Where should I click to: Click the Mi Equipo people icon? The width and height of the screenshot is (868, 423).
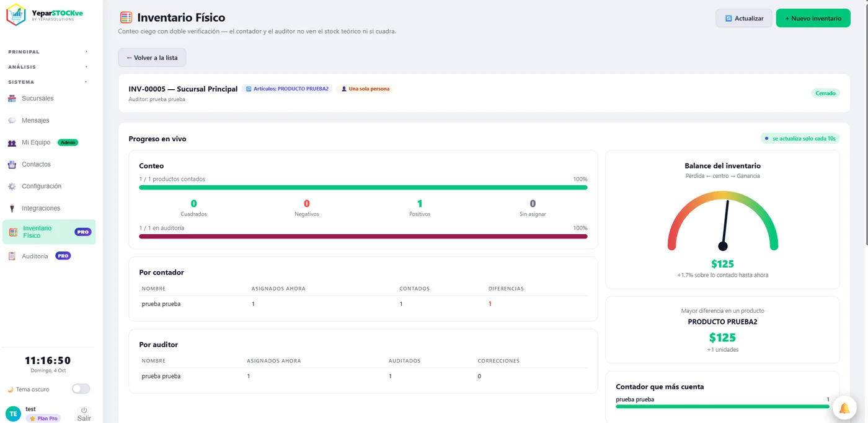12,143
